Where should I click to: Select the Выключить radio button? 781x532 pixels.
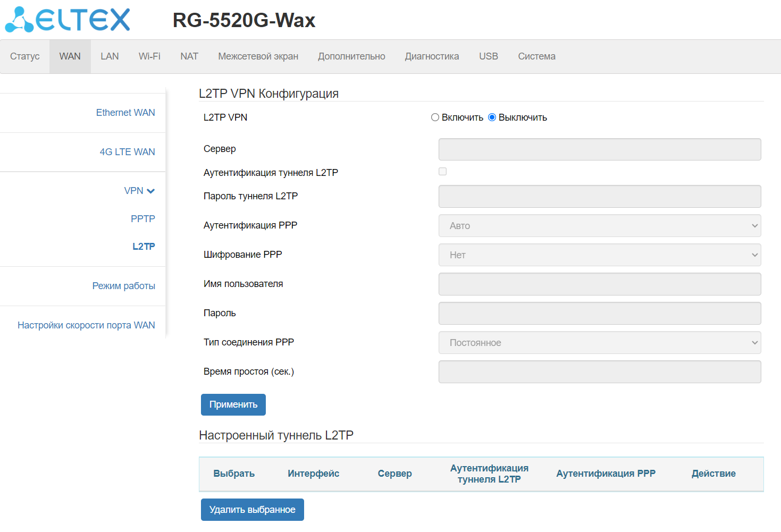coord(492,117)
